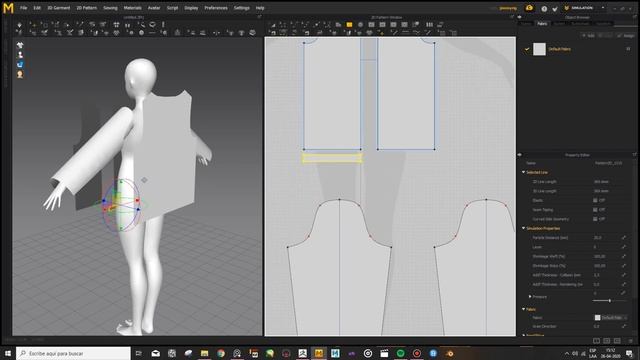
Task: Click the coin icon next to username
Action: coord(529,8)
